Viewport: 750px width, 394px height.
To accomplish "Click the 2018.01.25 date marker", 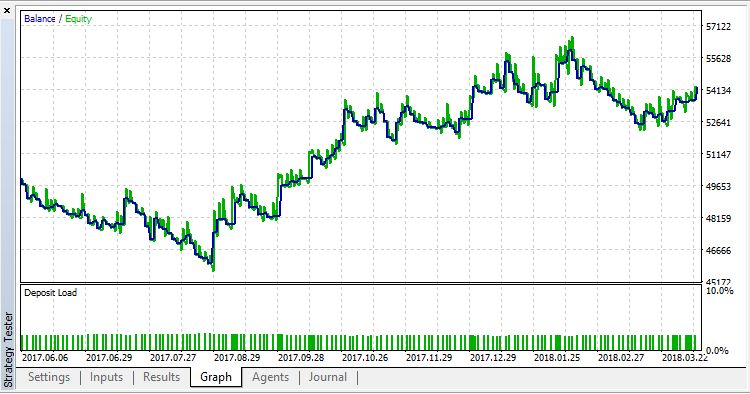I will pyautogui.click(x=557, y=358).
